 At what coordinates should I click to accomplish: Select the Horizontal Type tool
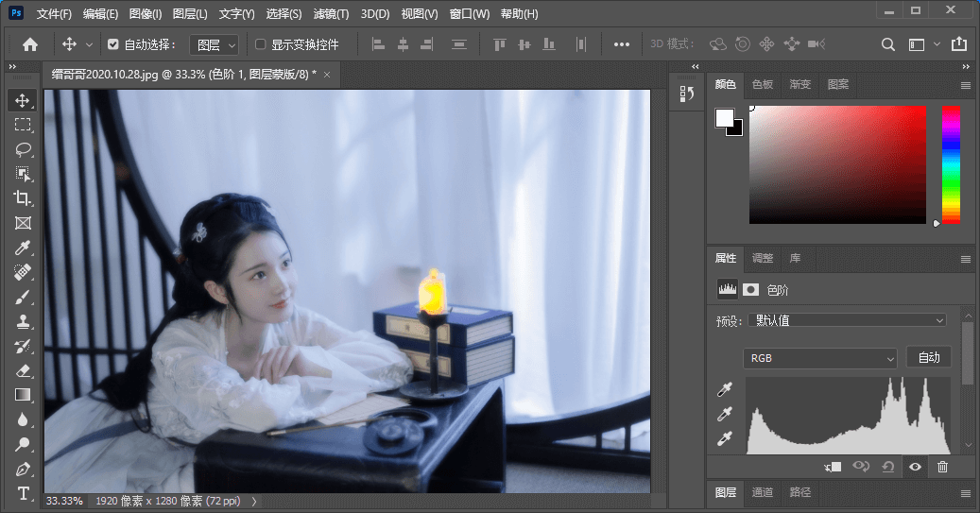click(23, 493)
